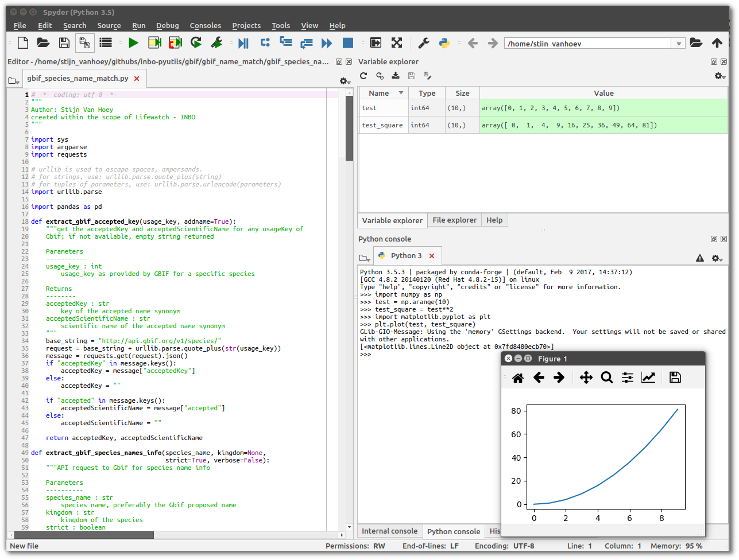
Task: Select the Pan tool in Figure 1
Action: (586, 378)
